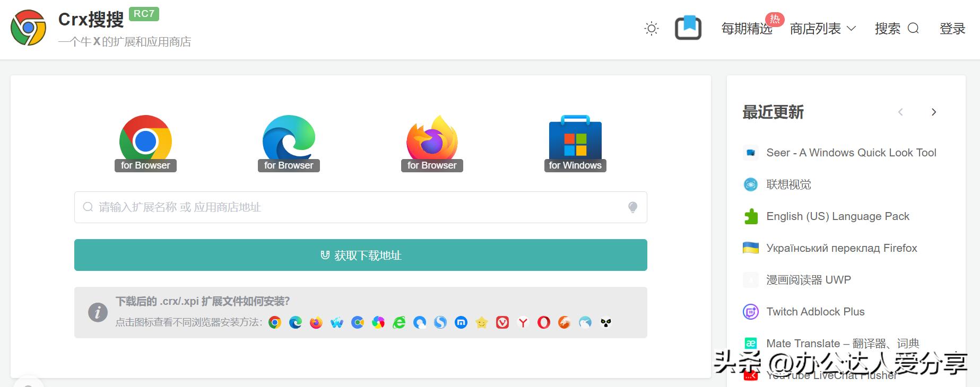Screen dimensions: 980x387
Task: Open the colorful pinwheel browser install icon
Action: click(378, 322)
